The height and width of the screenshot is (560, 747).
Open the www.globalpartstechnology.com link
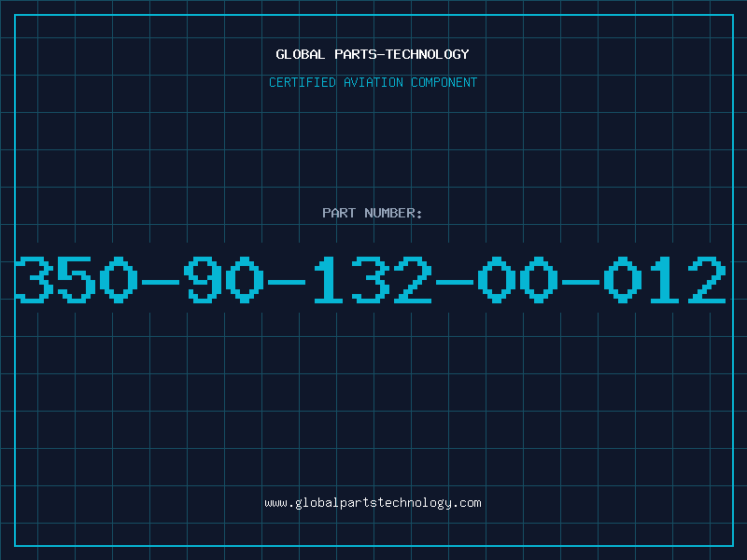pyautogui.click(x=373, y=503)
